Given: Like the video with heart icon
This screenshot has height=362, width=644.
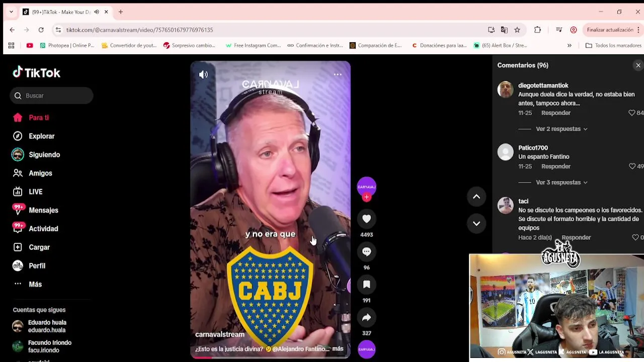Looking at the screenshot, I should 366,219.
